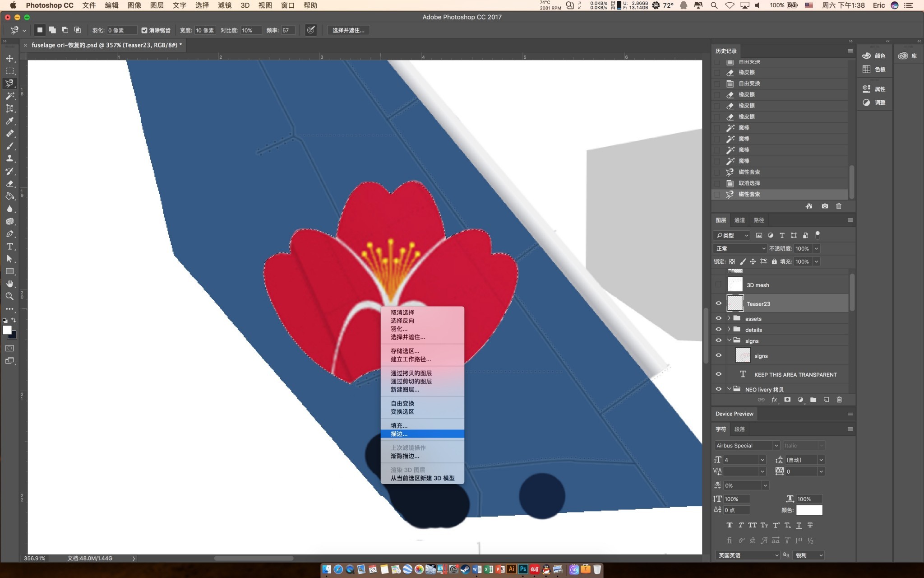
Task: Delete layer trash icon in Layers panel
Action: click(x=839, y=400)
